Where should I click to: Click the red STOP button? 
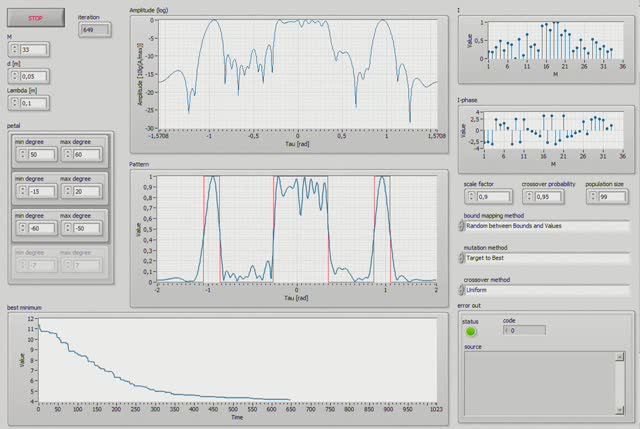tap(36, 18)
